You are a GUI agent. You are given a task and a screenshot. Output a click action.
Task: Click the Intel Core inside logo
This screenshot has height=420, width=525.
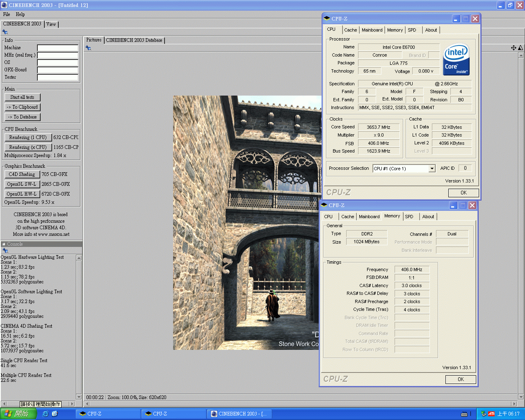coord(456,59)
